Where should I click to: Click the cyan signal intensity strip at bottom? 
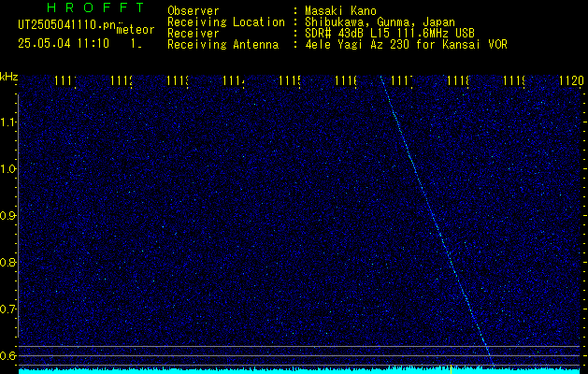(301, 370)
